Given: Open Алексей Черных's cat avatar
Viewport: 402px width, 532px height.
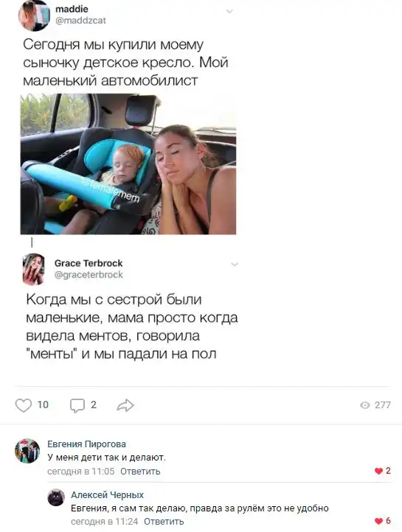Looking at the screenshot, I should pyautogui.click(x=56, y=497).
